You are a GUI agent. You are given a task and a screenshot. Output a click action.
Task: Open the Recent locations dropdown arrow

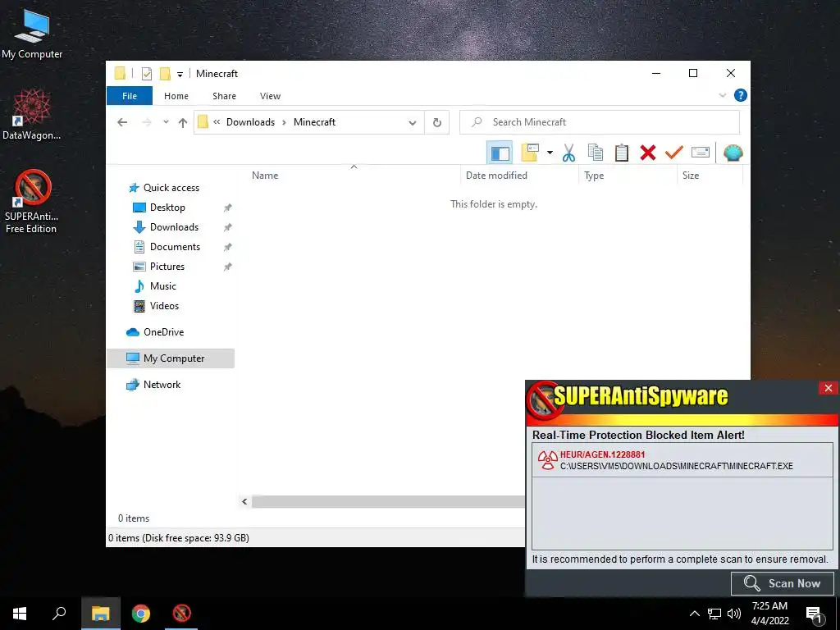tap(166, 122)
